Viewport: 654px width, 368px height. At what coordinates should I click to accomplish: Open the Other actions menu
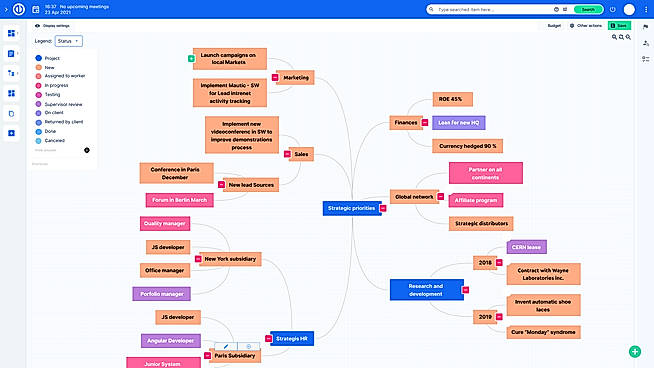coord(586,26)
